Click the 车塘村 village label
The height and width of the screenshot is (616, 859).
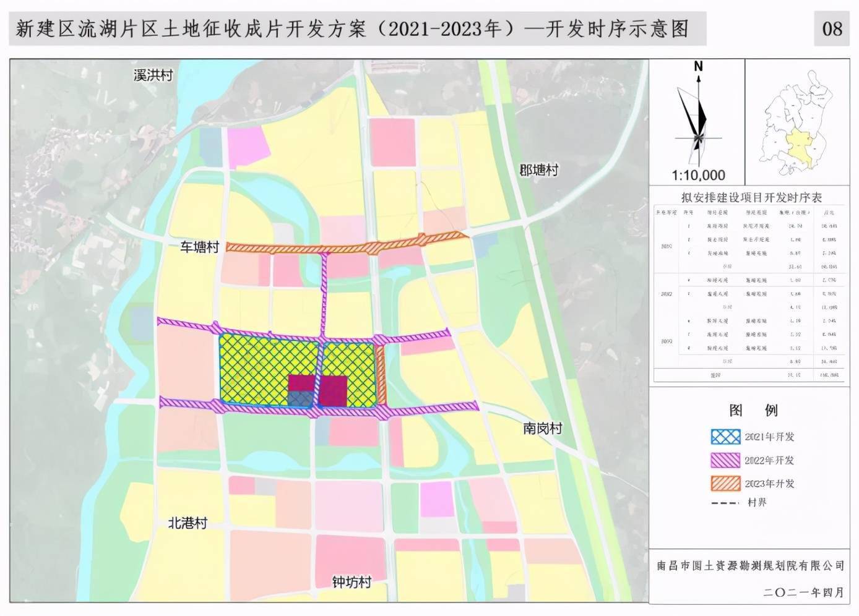click(x=200, y=247)
